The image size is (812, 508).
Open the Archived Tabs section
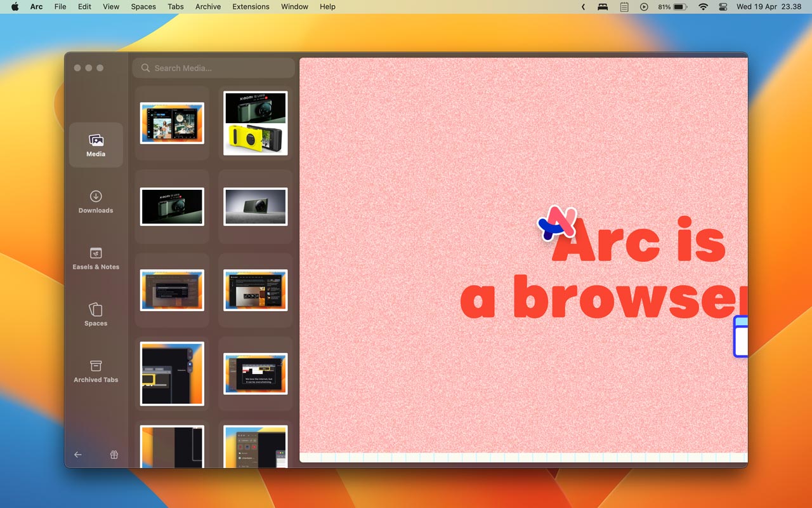(x=96, y=371)
